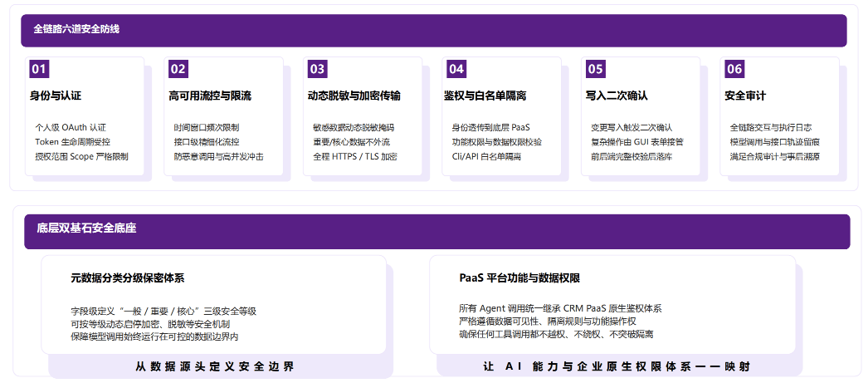The height and width of the screenshot is (388, 868).
Task: Select the line Token 生命周期受控
Action: click(x=72, y=142)
